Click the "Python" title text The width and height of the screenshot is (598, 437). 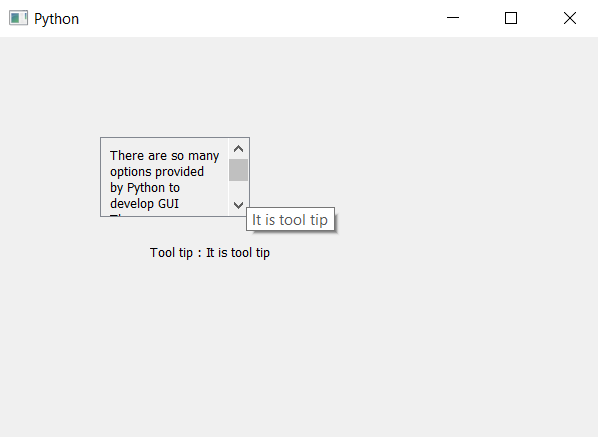click(56, 19)
